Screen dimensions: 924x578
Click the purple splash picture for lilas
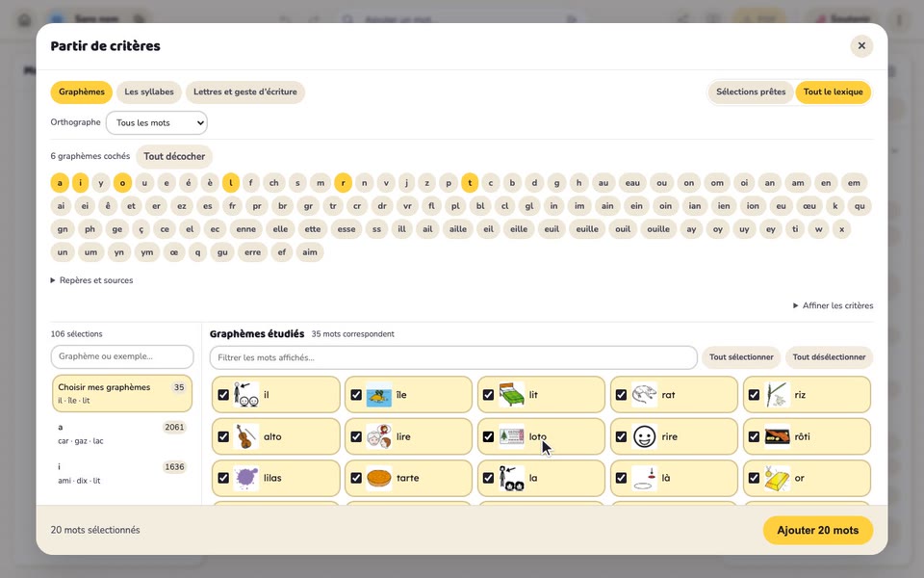click(246, 478)
